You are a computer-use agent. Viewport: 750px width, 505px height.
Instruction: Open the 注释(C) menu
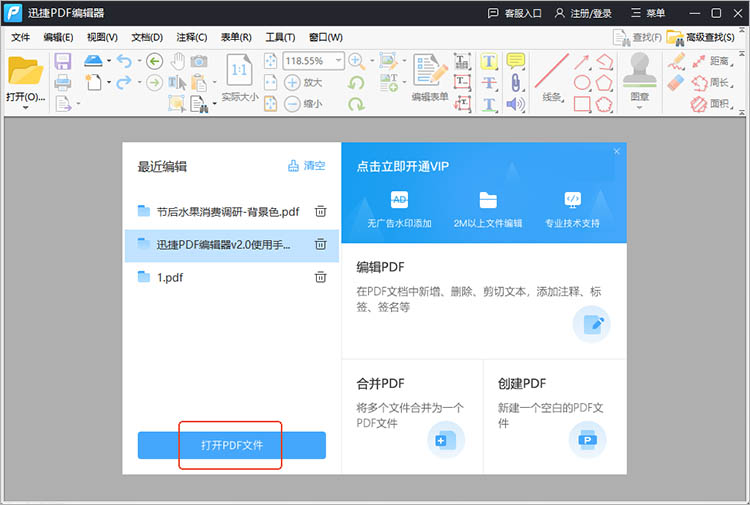191,37
